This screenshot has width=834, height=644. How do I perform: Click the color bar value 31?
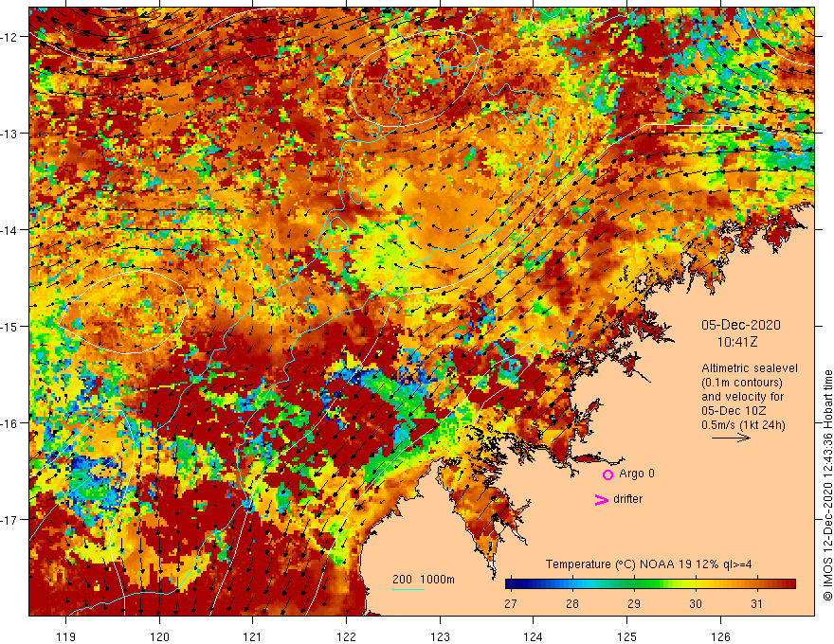(756, 603)
